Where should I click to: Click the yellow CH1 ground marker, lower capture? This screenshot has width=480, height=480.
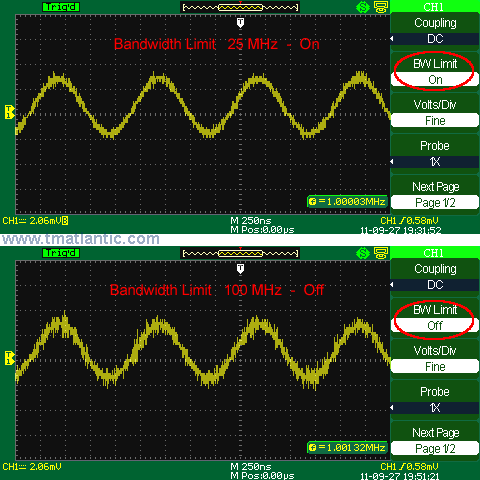[x=9, y=358]
